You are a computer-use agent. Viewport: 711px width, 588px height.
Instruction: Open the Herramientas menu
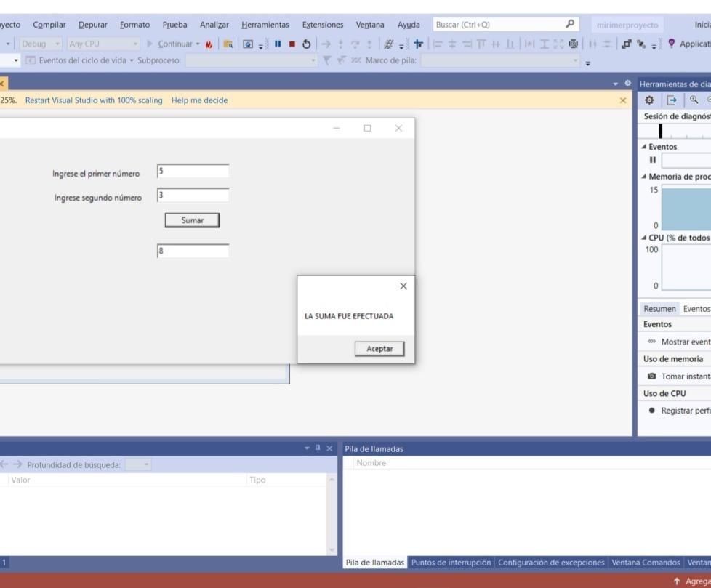(265, 25)
